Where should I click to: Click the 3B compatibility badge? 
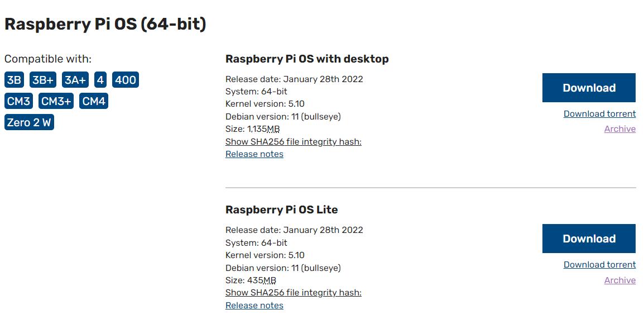click(15, 80)
